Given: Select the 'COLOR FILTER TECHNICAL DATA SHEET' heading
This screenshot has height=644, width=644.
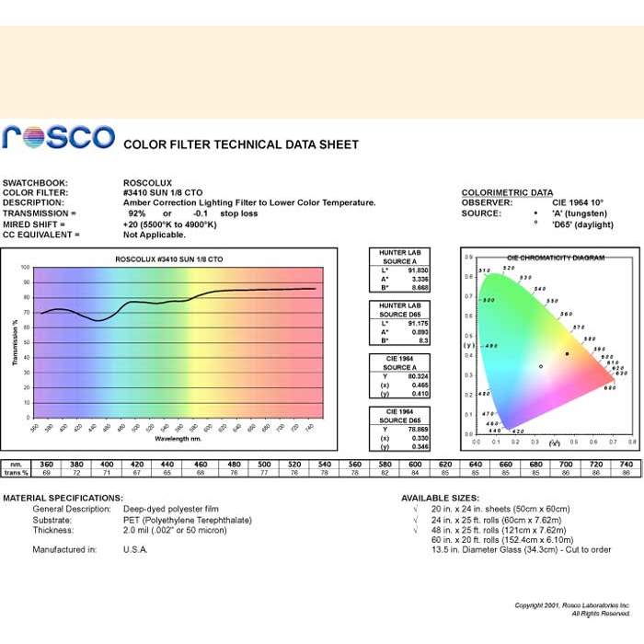Looking at the screenshot, I should pos(241,144).
